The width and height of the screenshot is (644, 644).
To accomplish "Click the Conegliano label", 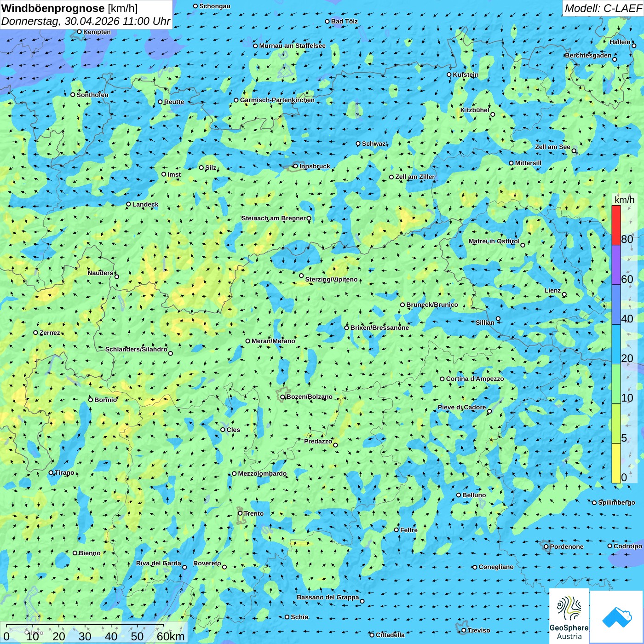I will (496, 567).
